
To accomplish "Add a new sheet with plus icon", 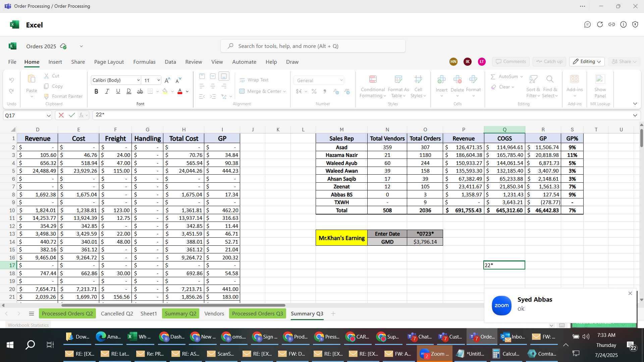I will (333, 314).
